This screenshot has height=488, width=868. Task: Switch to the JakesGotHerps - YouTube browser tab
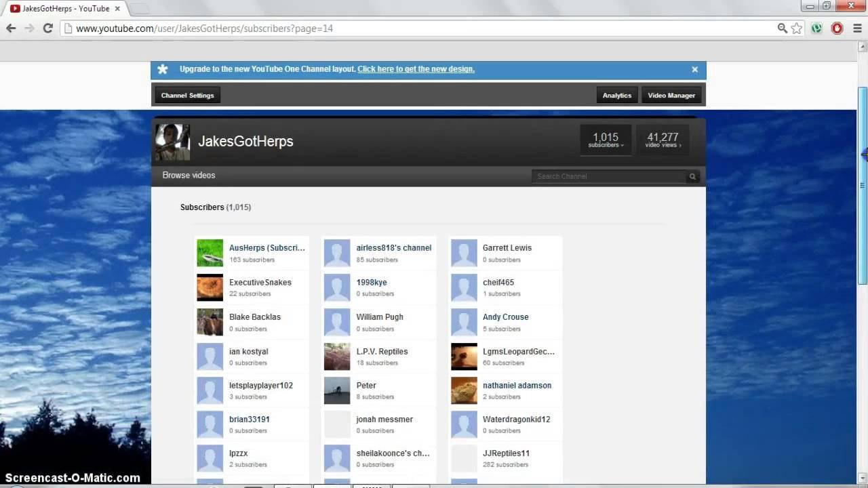[66, 8]
